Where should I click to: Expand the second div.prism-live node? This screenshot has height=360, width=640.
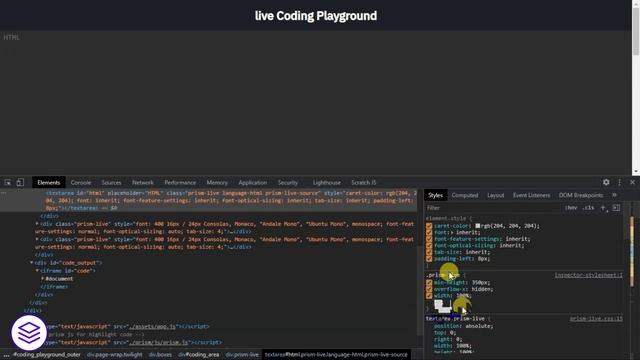tap(37, 239)
